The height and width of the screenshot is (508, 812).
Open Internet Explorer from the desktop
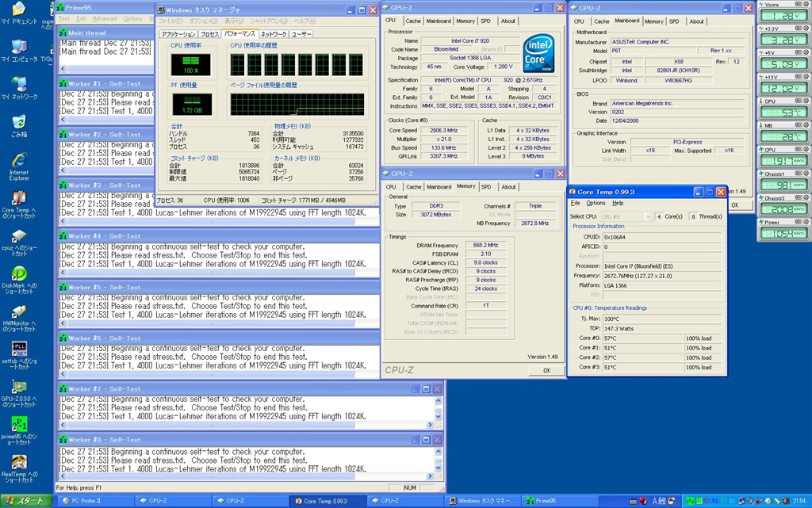tap(19, 161)
